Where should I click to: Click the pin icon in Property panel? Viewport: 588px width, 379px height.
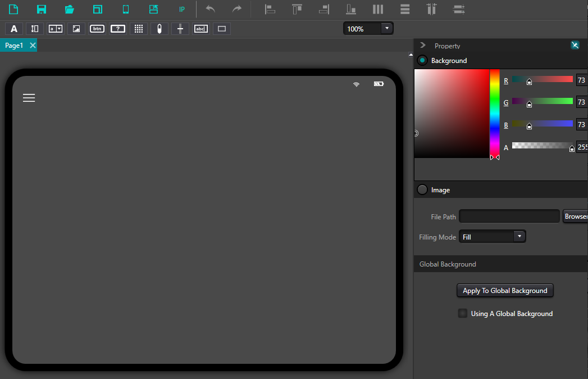tap(575, 46)
